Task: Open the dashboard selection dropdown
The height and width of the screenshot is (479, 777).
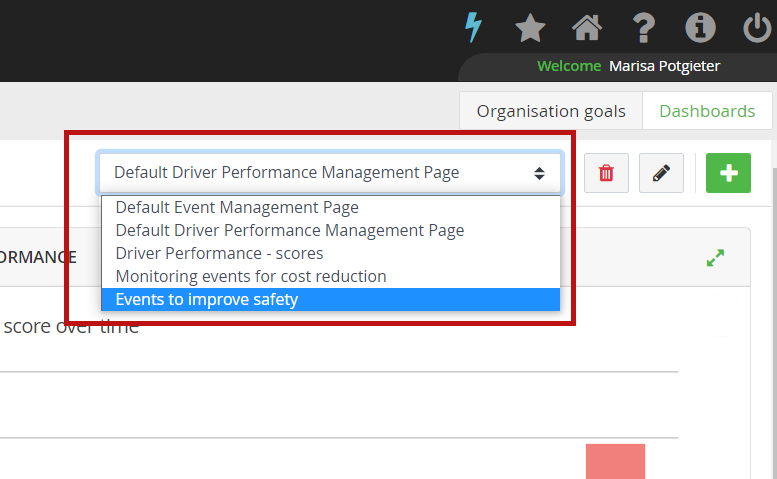Action: pyautogui.click(x=330, y=172)
